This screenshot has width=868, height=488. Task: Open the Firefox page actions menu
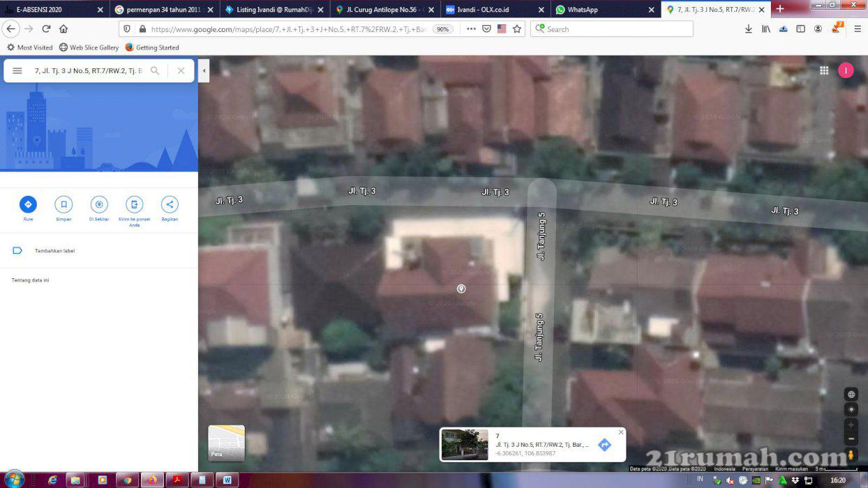(471, 29)
